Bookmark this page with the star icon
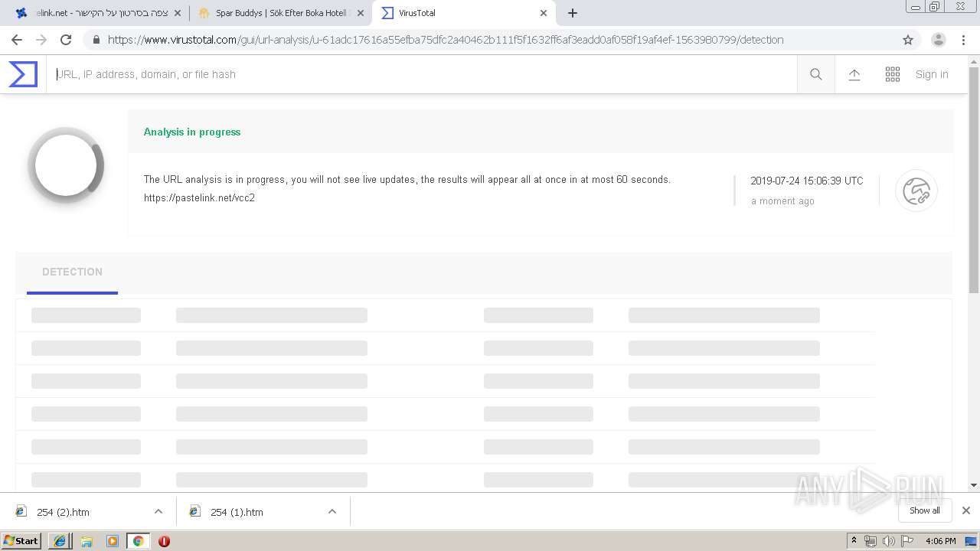The height and width of the screenshot is (551, 980). click(908, 40)
